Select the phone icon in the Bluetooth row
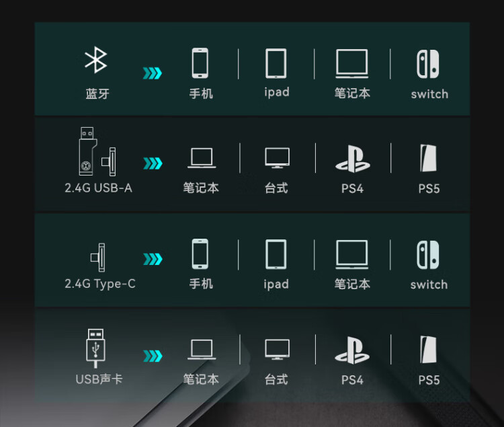This screenshot has width=504, height=427. pos(200,63)
